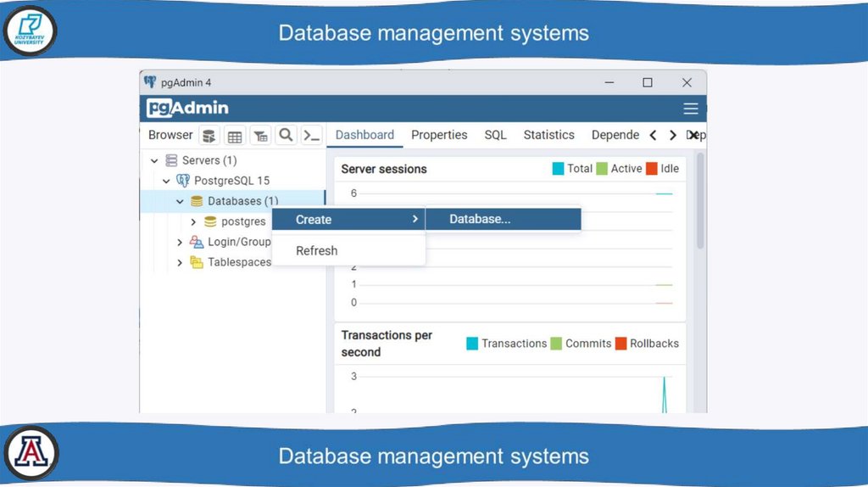Select the postgres label in tree
This screenshot has width=868, height=487.
(243, 221)
